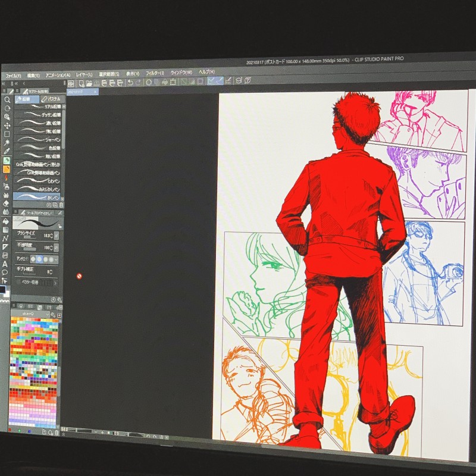The height and width of the screenshot is (476, 476).
Task: Select the Airbrush tool
Action: tap(7, 186)
